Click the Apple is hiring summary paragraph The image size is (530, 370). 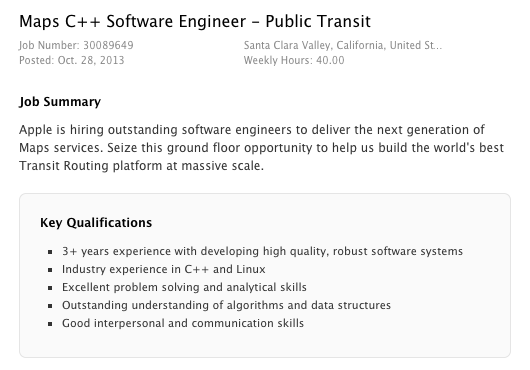coord(262,148)
